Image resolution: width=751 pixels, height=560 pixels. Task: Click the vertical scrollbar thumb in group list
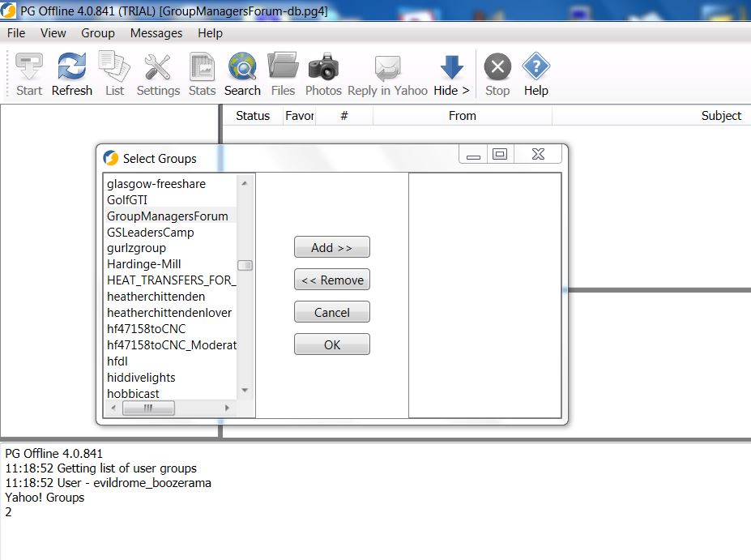click(245, 265)
